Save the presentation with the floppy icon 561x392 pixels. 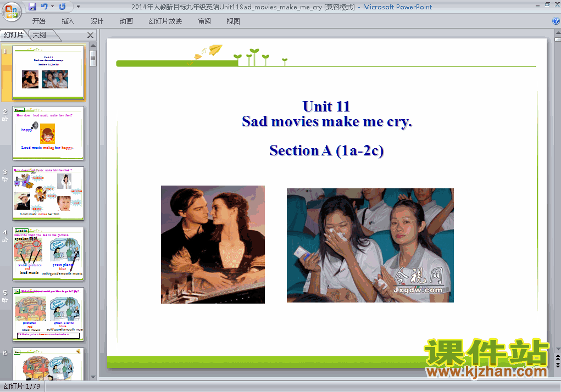(32, 7)
